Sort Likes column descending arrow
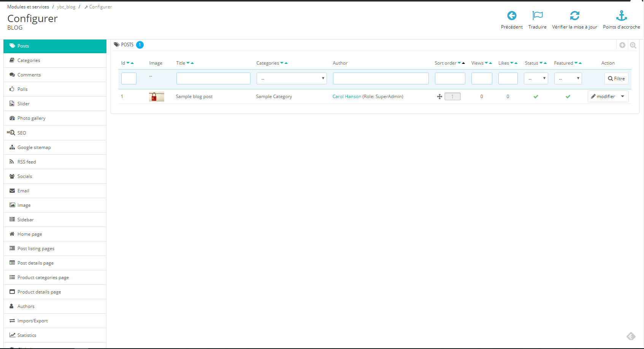This screenshot has width=644, height=349. coord(512,63)
